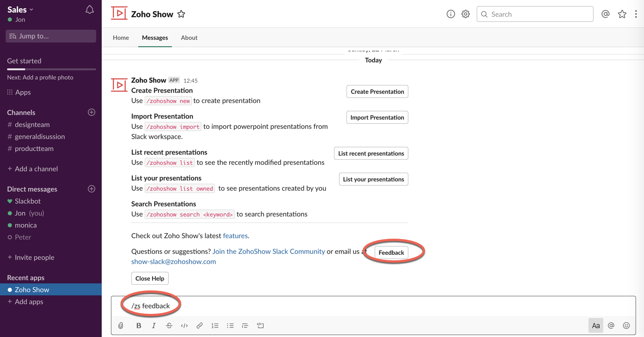The width and height of the screenshot is (644, 337).
Task: Open the settings gear in header
Action: point(466,14)
